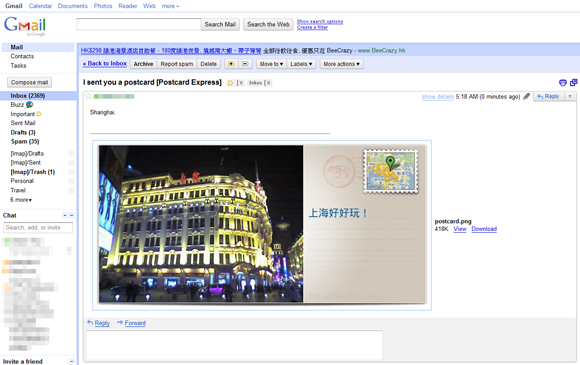Click Back to Inbox link
This screenshot has height=365, width=580.
105,64
